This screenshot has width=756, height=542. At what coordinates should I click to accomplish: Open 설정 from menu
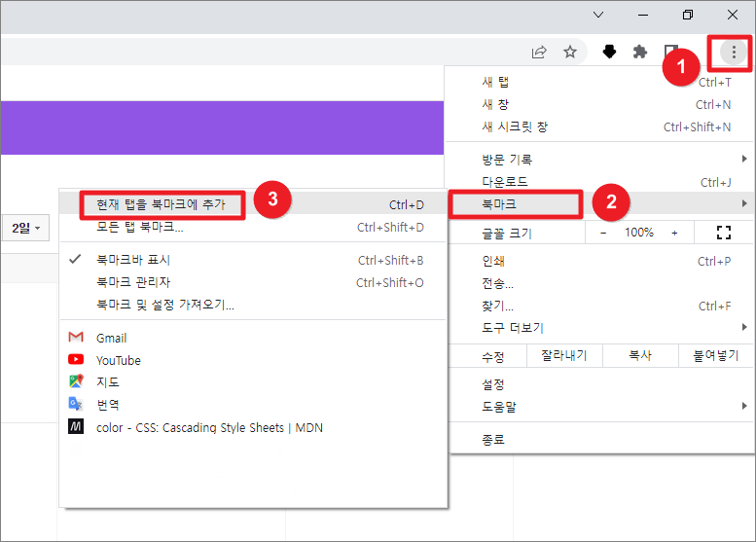pyautogui.click(x=600, y=384)
